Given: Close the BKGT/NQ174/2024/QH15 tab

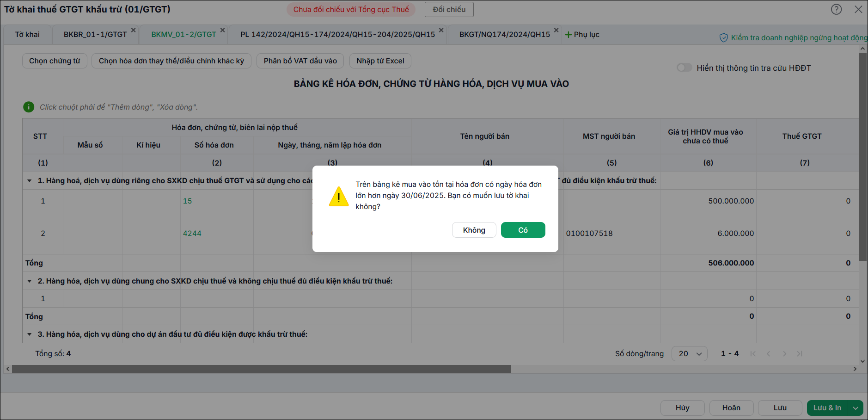Looking at the screenshot, I should point(556,30).
